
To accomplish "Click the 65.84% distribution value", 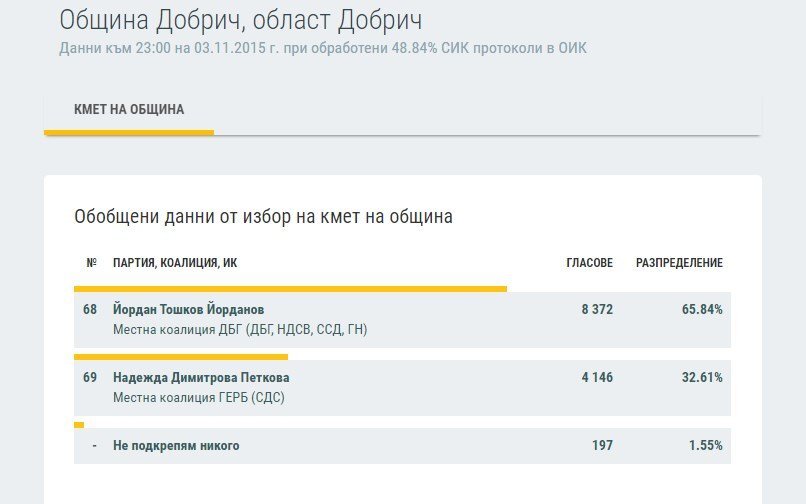I will tap(702, 310).
